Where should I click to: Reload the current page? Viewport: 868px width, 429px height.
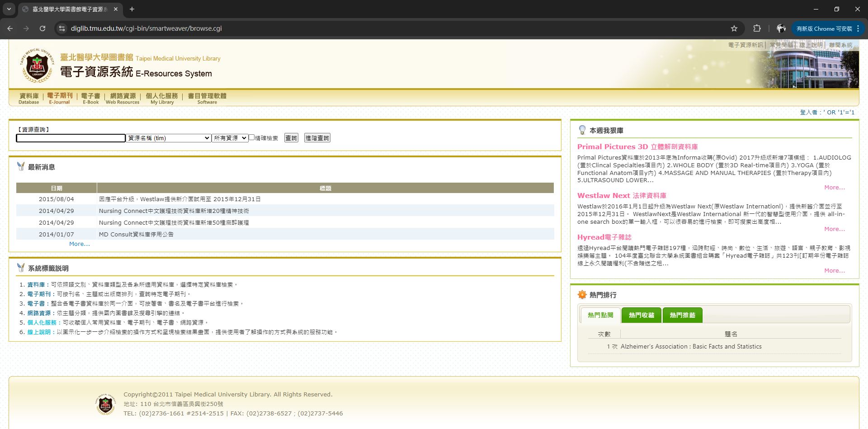point(42,28)
